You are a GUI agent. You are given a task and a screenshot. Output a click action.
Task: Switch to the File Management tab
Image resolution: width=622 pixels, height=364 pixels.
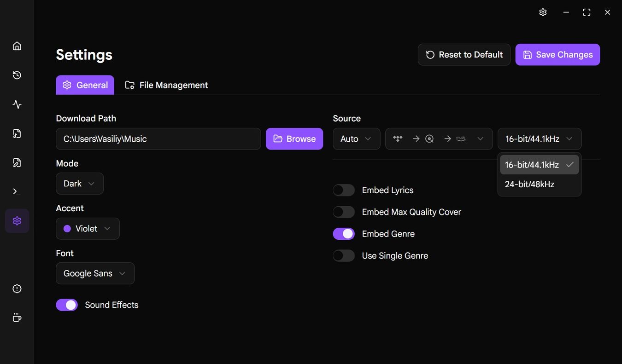tap(166, 85)
